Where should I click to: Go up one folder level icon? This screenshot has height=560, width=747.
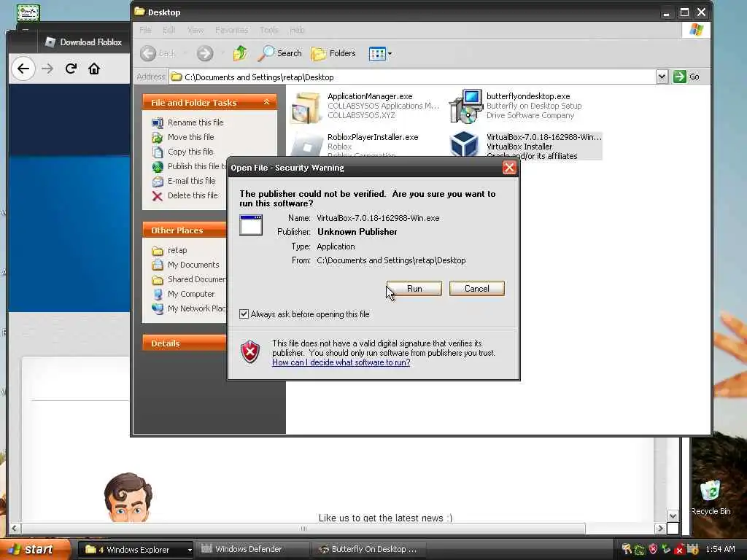pos(240,53)
